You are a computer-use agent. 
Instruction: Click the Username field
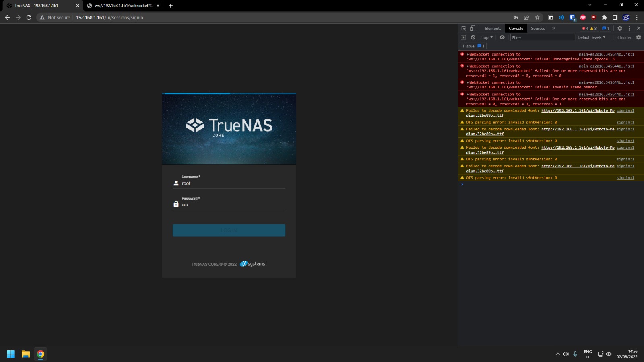(x=229, y=183)
